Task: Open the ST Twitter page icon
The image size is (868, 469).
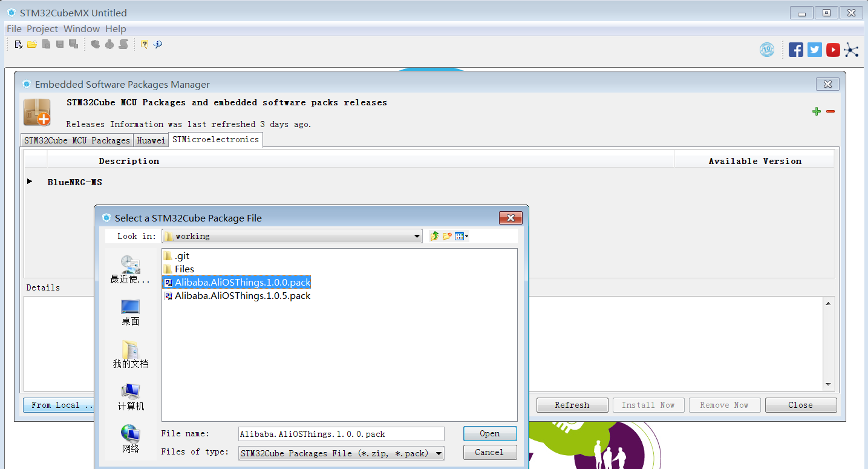Action: [x=815, y=50]
